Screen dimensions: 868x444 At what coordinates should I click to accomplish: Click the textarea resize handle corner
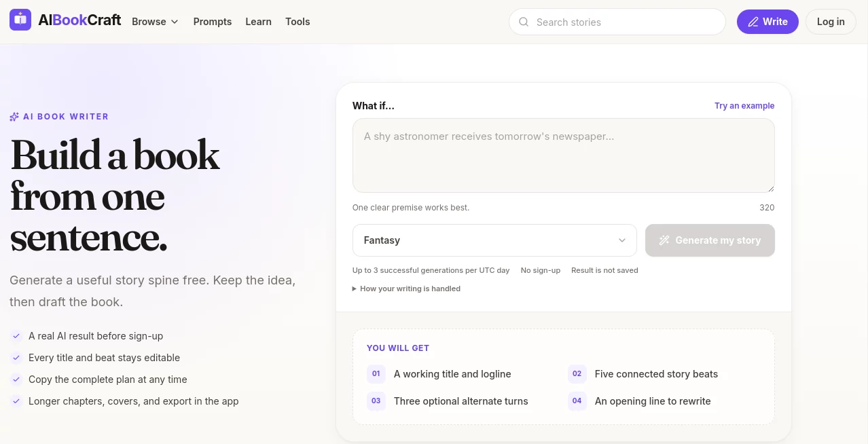(770, 188)
